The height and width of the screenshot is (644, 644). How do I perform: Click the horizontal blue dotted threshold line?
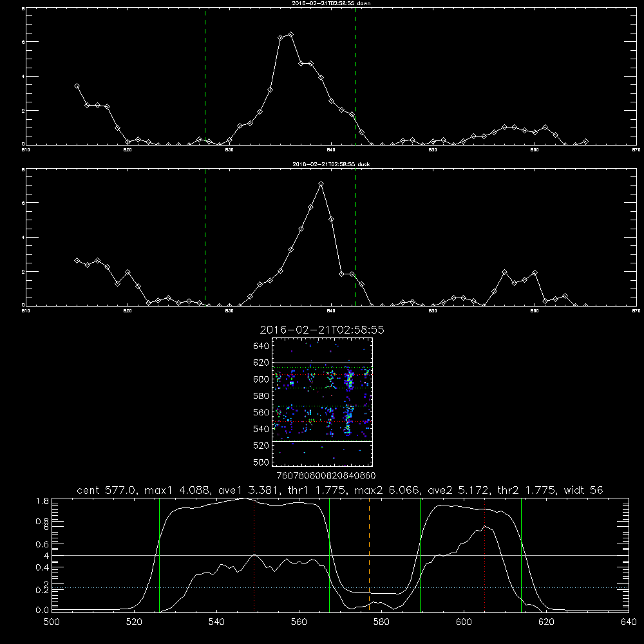[x=340, y=588]
